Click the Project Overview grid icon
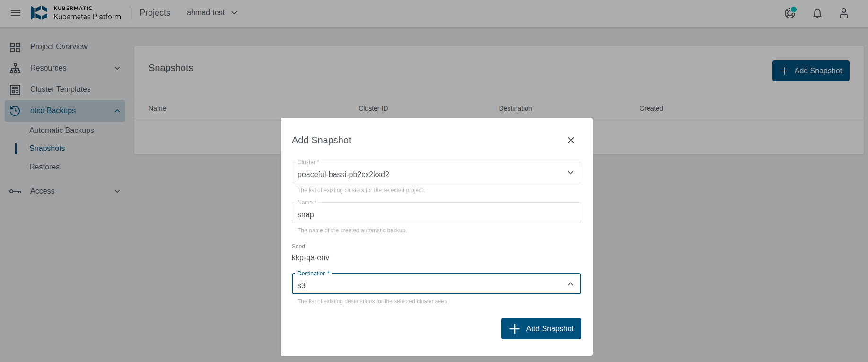868x362 pixels. tap(15, 47)
